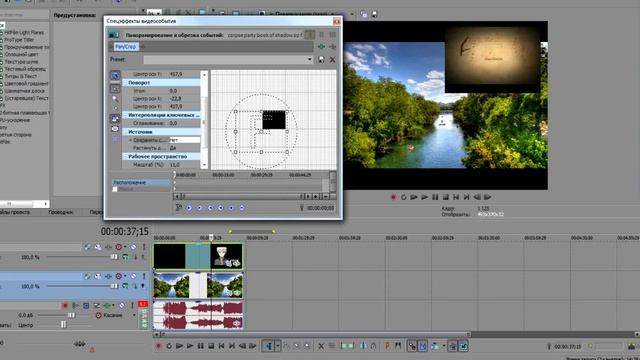Click the Масштаб (%) value field
Image resolution: width=640 pixels, height=360 pixels.
(x=184, y=164)
